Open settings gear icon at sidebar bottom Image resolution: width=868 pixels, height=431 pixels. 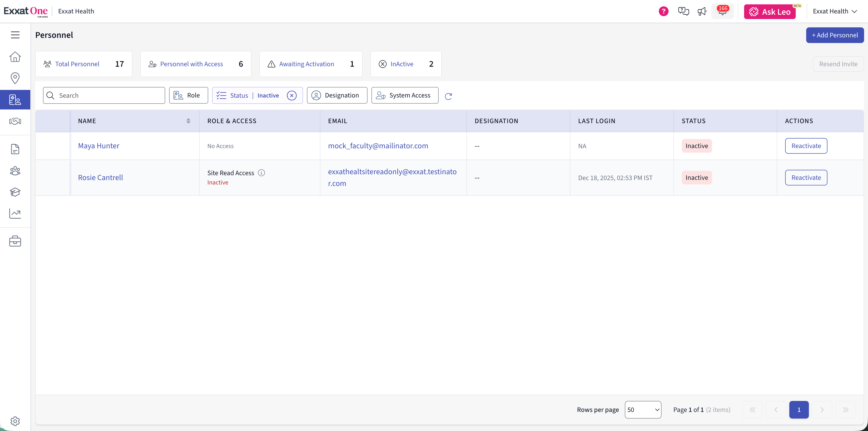(15, 421)
